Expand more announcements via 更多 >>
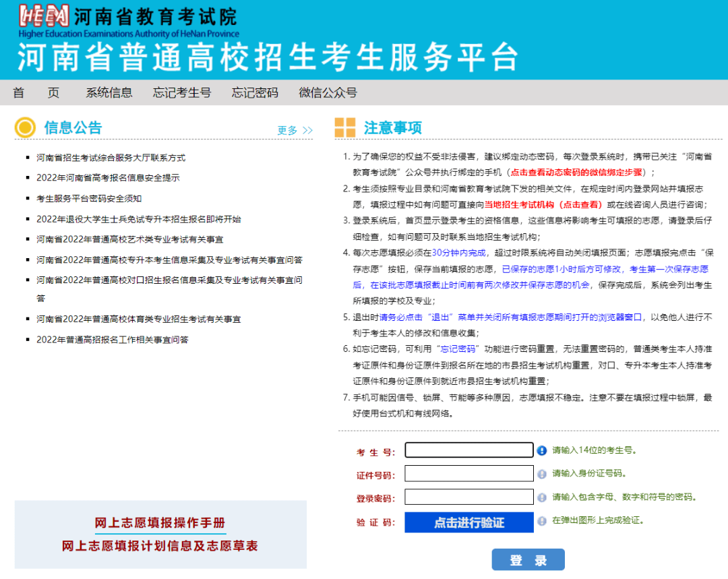Viewport: 728px width, 579px height. [293, 130]
